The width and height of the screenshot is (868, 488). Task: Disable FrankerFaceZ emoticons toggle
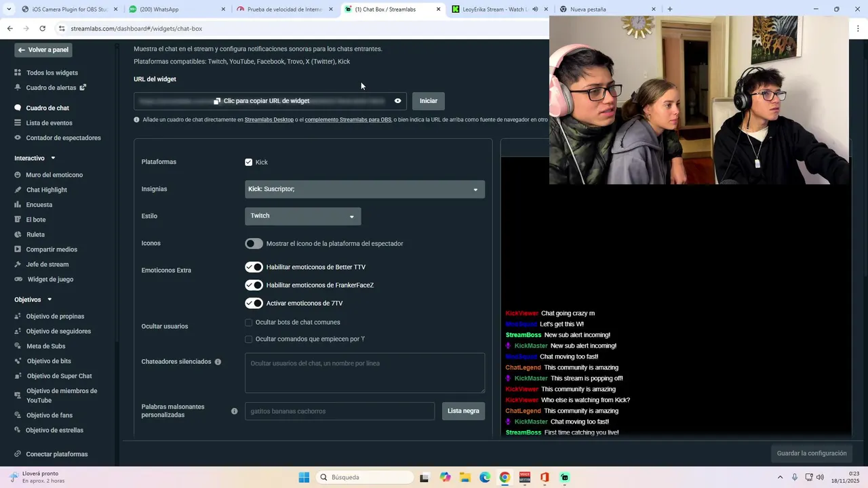254,285
